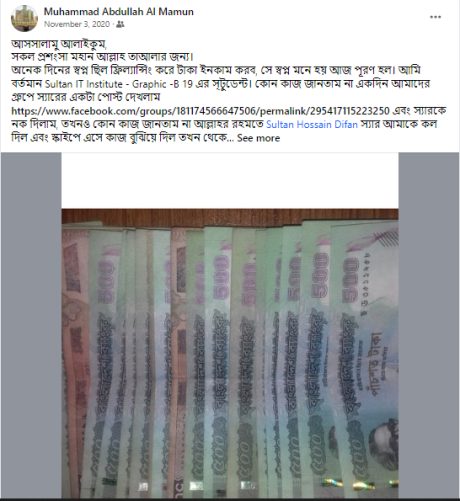460x501 pixels.
Task: Open Sultan Hossain Difan's tagged profile
Action: click(x=312, y=124)
